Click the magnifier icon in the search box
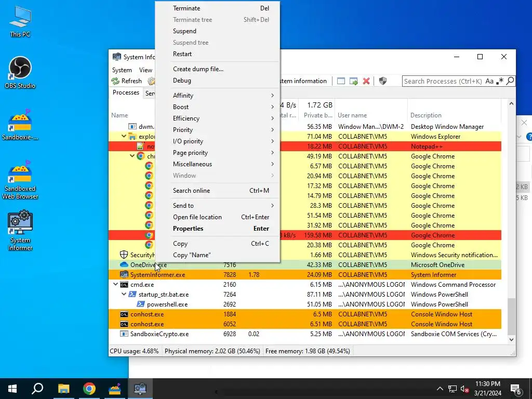The image size is (532, 399). [x=510, y=81]
